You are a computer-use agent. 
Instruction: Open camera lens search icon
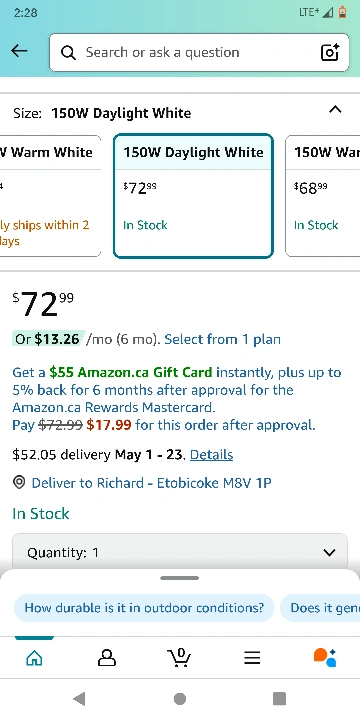pos(330,52)
